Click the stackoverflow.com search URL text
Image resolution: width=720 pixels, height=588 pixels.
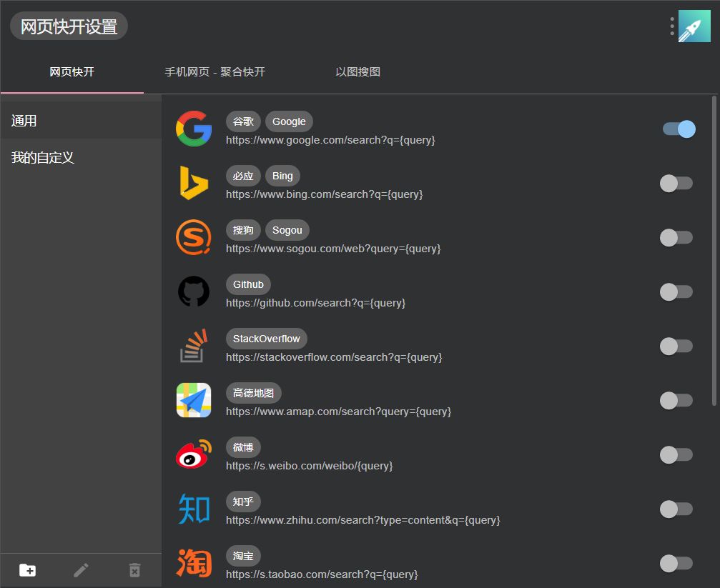point(334,357)
